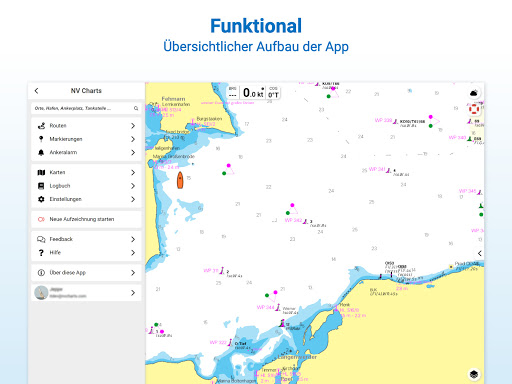Click the Logbuch book icon
512x384 pixels.
[x=41, y=186]
